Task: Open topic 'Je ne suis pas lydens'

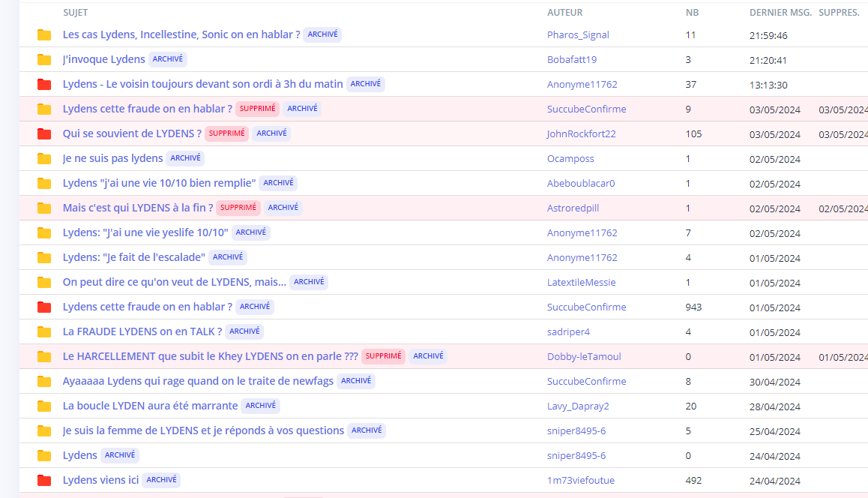Action: tap(113, 158)
